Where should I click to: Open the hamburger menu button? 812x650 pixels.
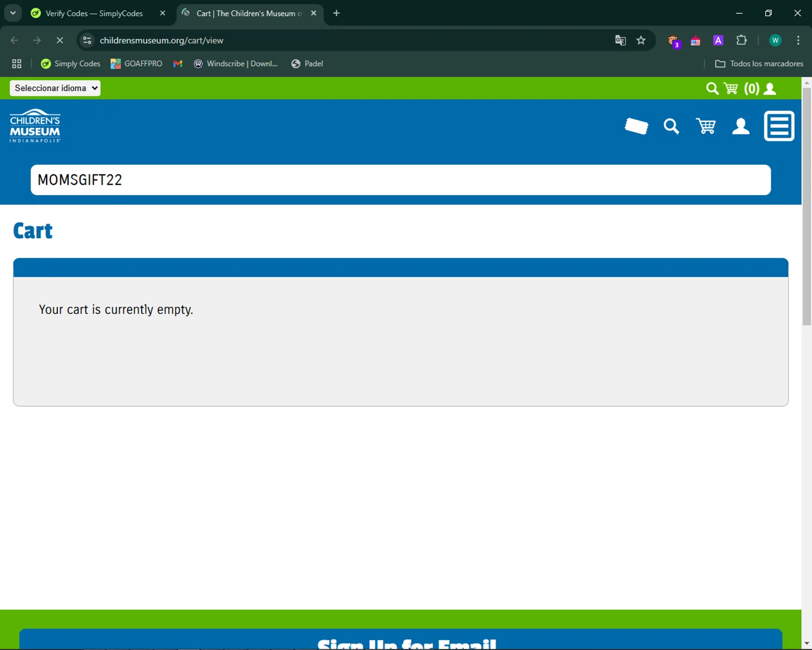point(779,126)
